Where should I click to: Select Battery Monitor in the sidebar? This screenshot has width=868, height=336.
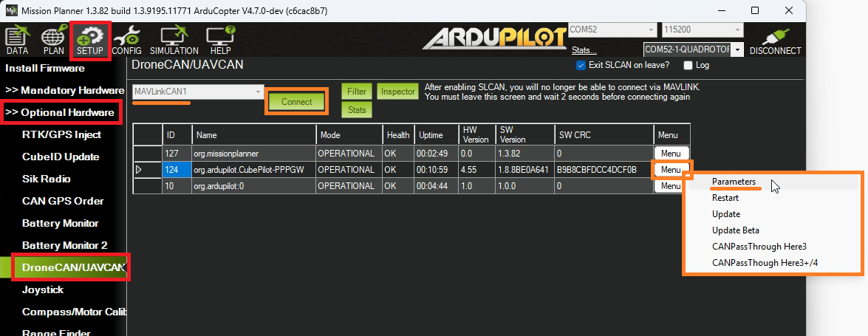[60, 223]
